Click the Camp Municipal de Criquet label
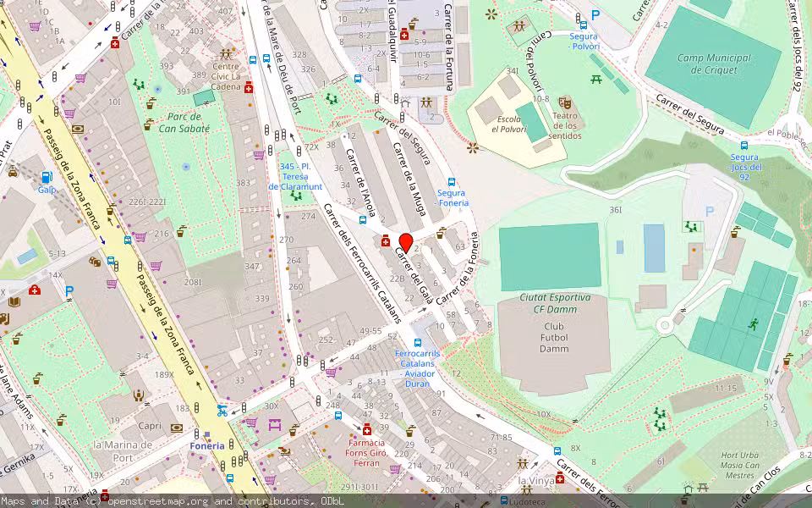 [714, 63]
